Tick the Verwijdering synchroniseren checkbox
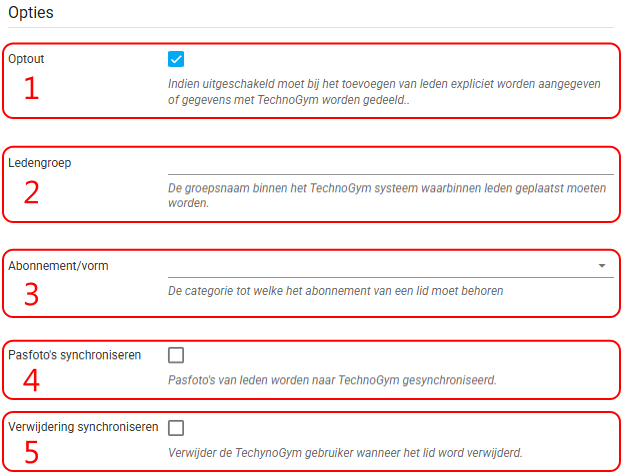 point(176,428)
